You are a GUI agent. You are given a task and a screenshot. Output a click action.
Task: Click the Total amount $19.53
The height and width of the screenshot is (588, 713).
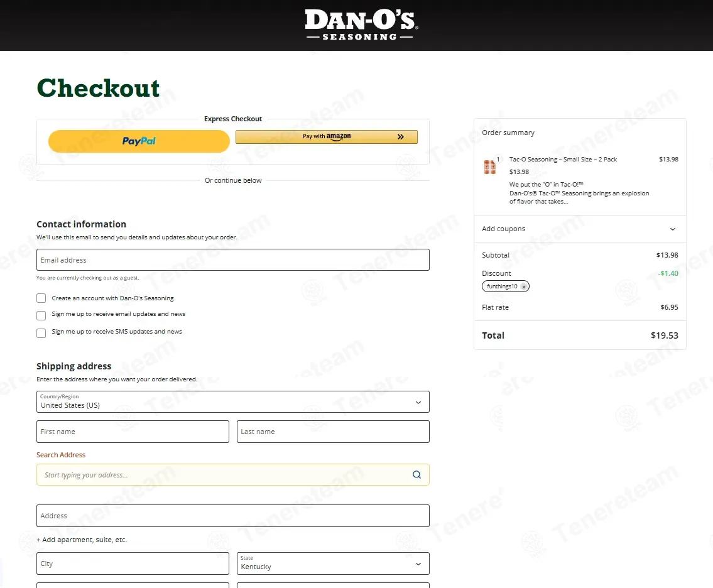tap(665, 335)
